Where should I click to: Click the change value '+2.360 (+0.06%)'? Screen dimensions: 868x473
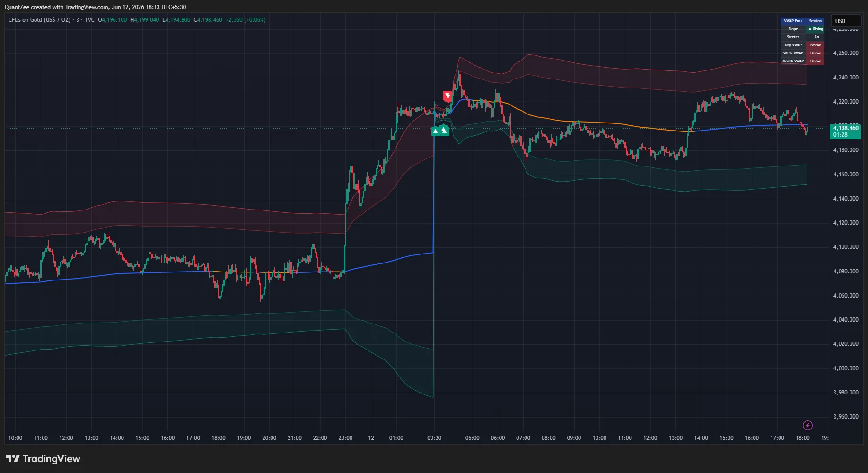[245, 20]
